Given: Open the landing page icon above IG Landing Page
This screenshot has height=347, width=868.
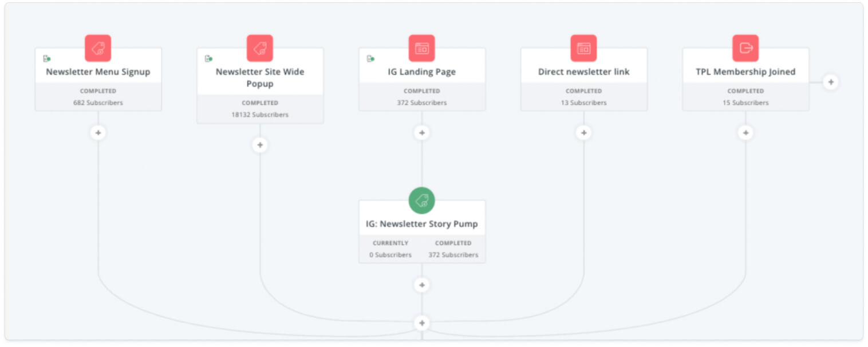Looking at the screenshot, I should (422, 48).
